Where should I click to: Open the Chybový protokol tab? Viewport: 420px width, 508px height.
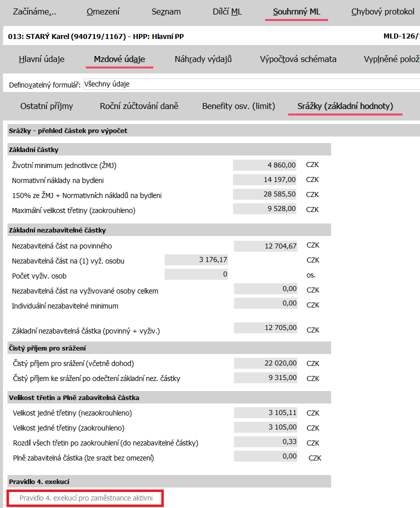click(383, 11)
